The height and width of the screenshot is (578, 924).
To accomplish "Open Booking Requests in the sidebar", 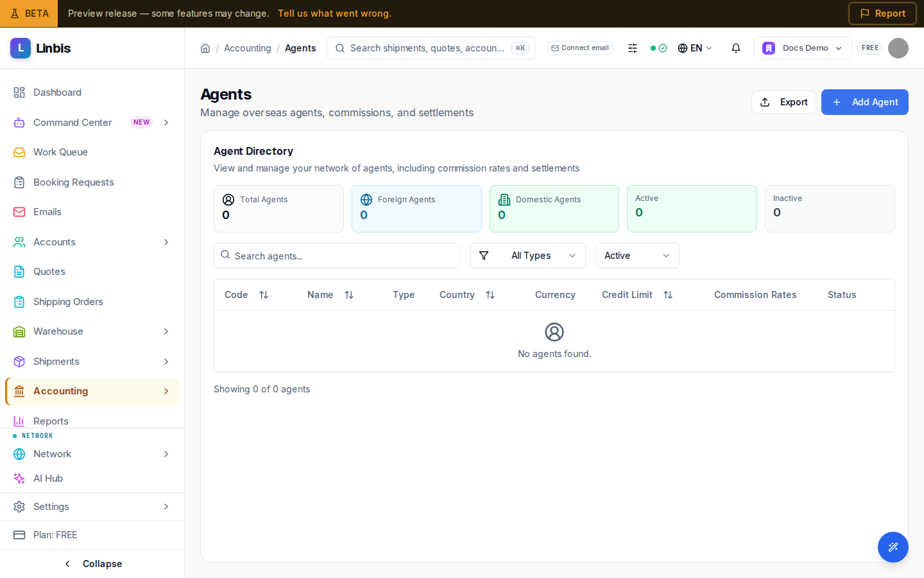I will [x=92, y=182].
